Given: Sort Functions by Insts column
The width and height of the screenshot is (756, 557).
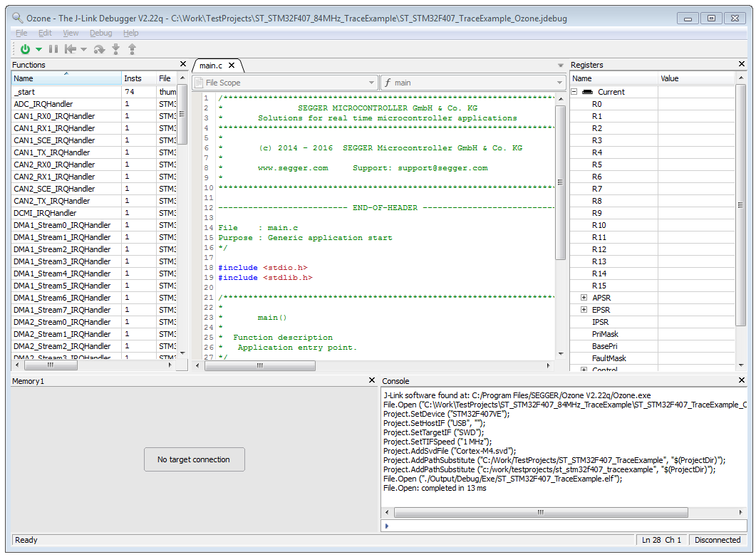Looking at the screenshot, I should tap(140, 78).
